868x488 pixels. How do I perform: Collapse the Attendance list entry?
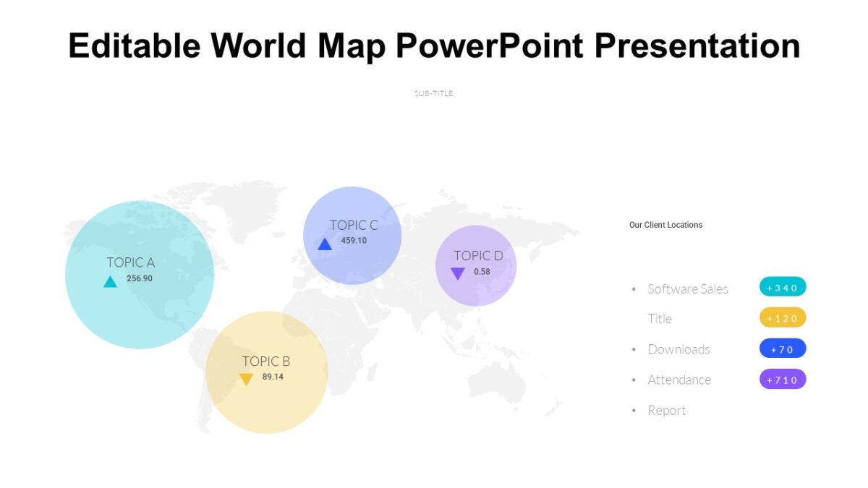[680, 380]
